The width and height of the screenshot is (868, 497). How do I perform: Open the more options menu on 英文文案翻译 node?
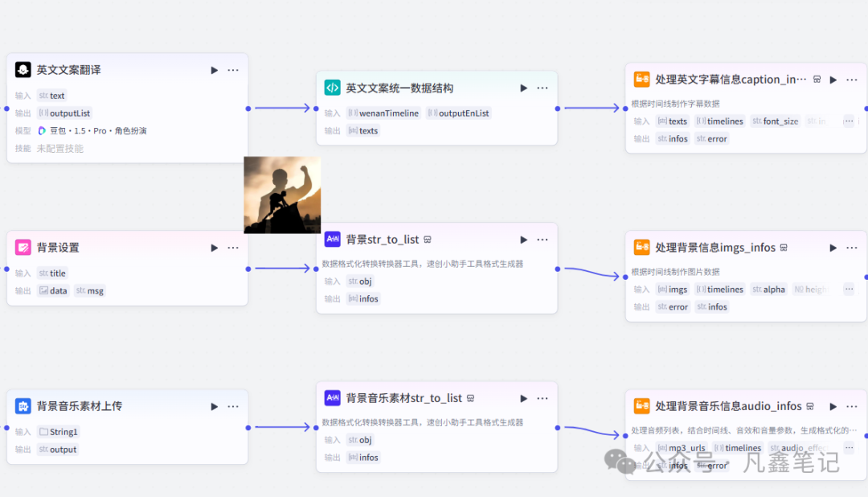tap(233, 70)
